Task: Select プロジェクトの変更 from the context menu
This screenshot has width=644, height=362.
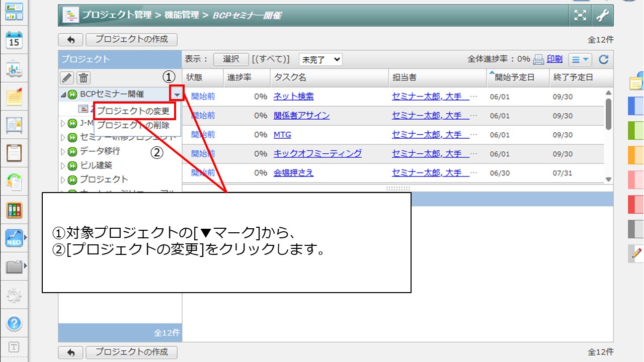Action: (x=133, y=111)
